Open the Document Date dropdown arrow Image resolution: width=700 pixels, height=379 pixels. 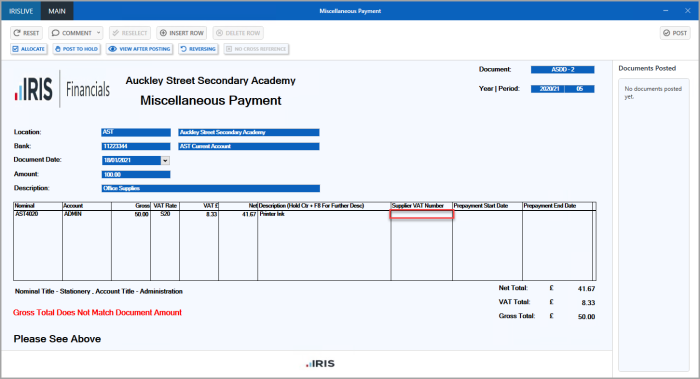[165, 161]
